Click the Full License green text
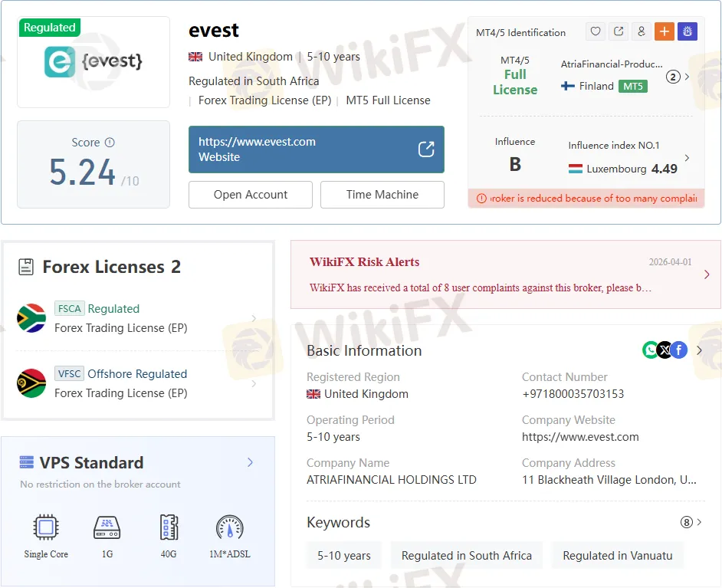The image size is (722, 588). 515,82
